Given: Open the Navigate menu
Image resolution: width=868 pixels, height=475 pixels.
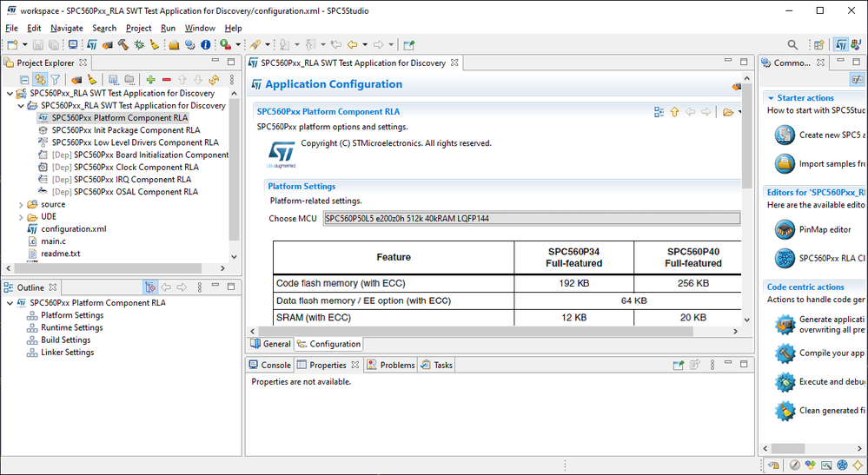Looking at the screenshot, I should tap(67, 28).
